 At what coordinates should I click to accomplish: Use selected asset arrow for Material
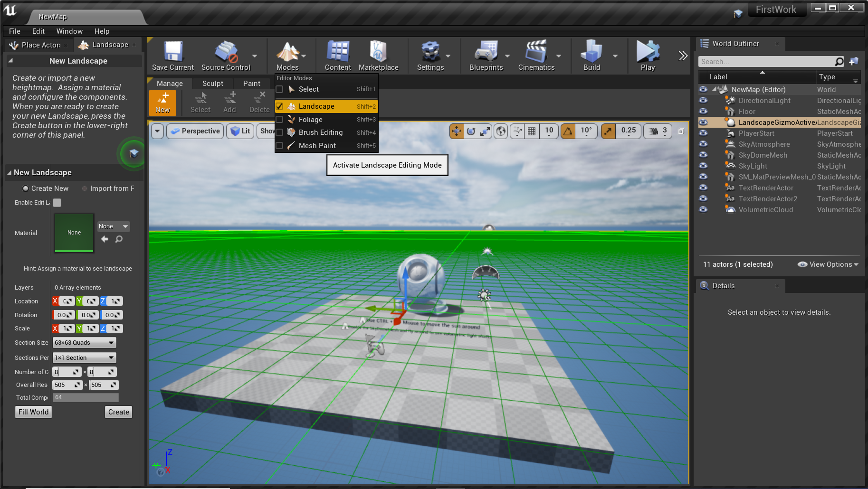[x=105, y=239]
